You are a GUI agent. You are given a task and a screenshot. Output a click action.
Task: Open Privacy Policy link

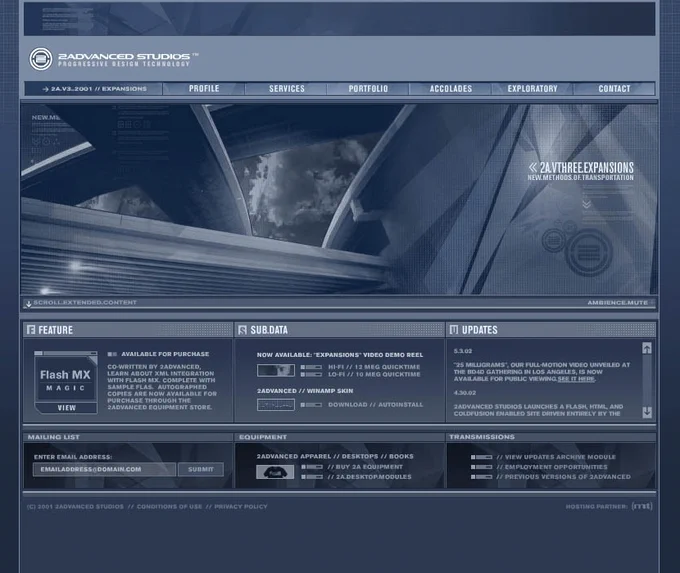coord(241,507)
